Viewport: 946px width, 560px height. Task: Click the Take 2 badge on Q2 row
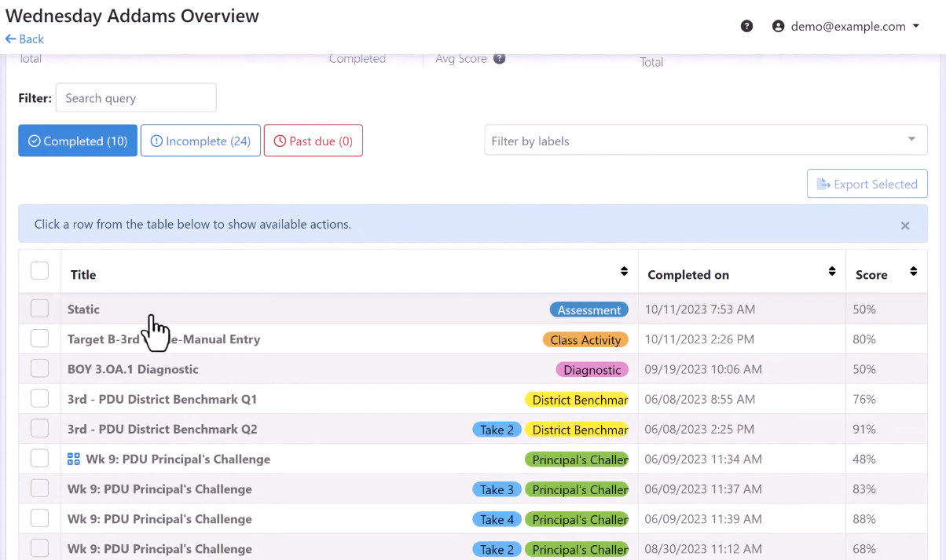(497, 429)
